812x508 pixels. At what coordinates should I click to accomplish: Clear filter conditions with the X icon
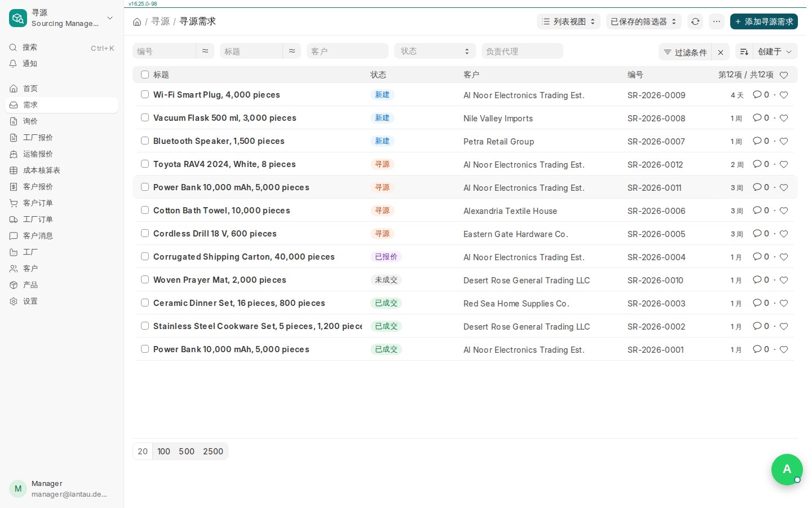(721, 52)
